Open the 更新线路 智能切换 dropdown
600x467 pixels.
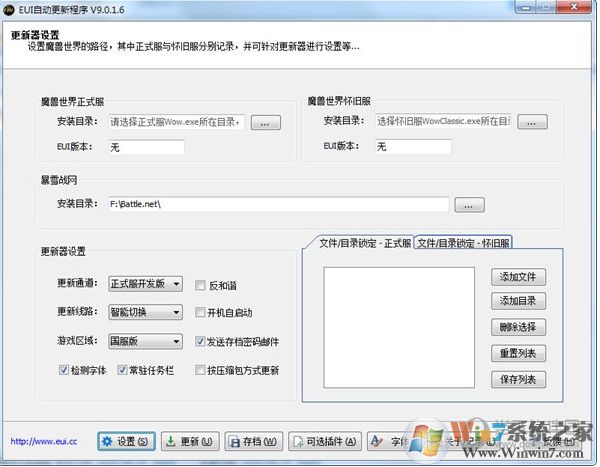(x=145, y=312)
